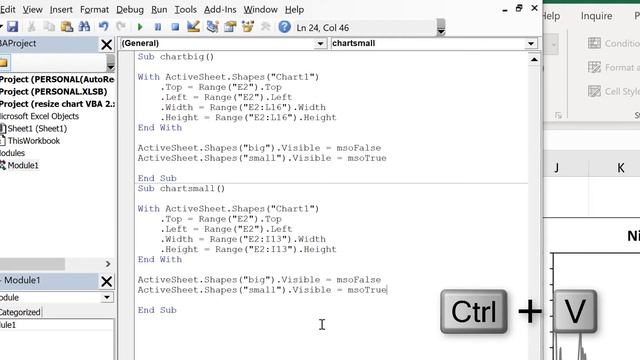Toggle Folders icon in Project Explorer
The width and height of the screenshot is (640, 360).
[x=4, y=63]
